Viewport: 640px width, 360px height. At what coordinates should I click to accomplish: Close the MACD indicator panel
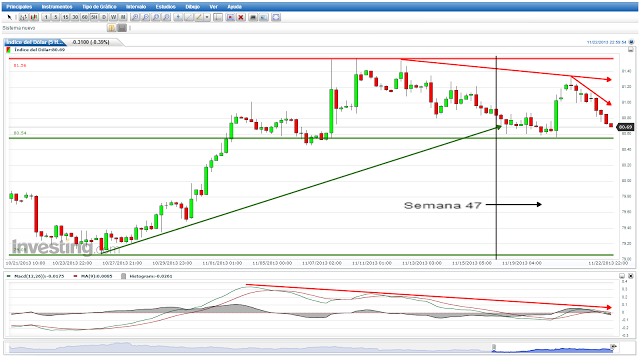click(631, 276)
